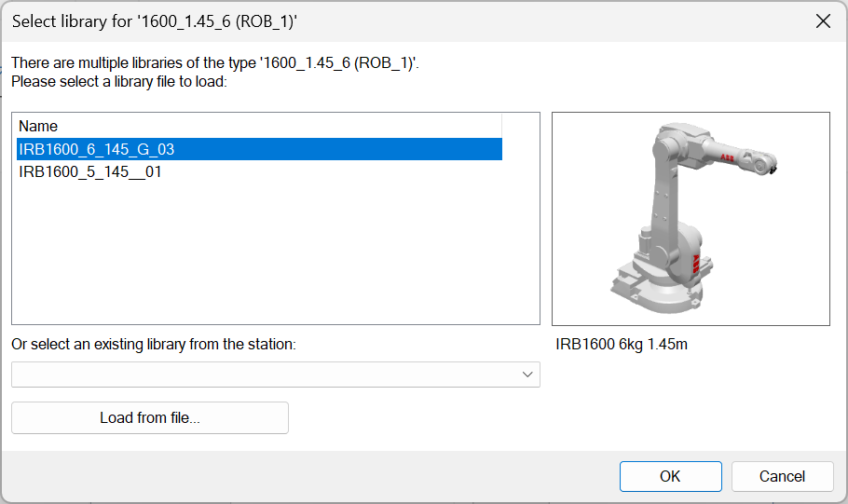Click the dialog title bar text
This screenshot has width=848, height=504.
coord(152,21)
